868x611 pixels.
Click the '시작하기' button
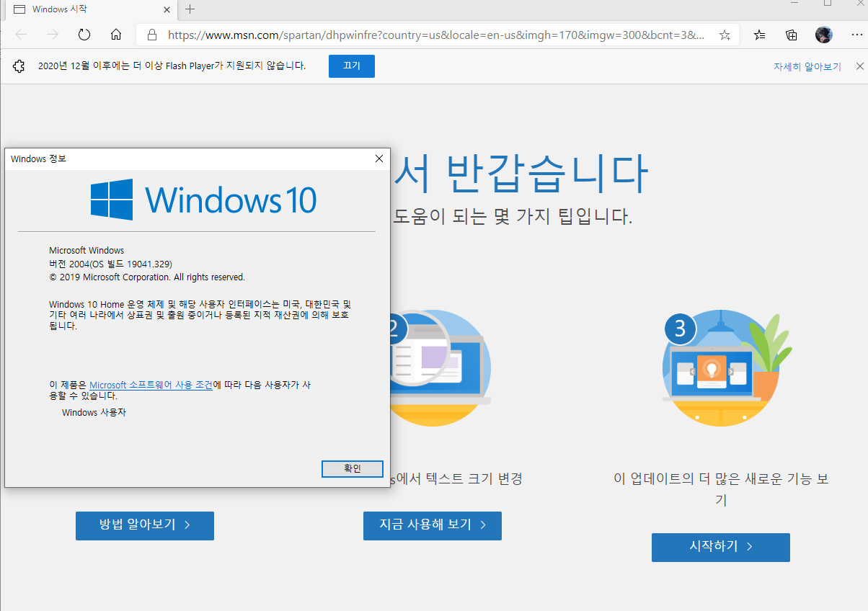pos(721,547)
